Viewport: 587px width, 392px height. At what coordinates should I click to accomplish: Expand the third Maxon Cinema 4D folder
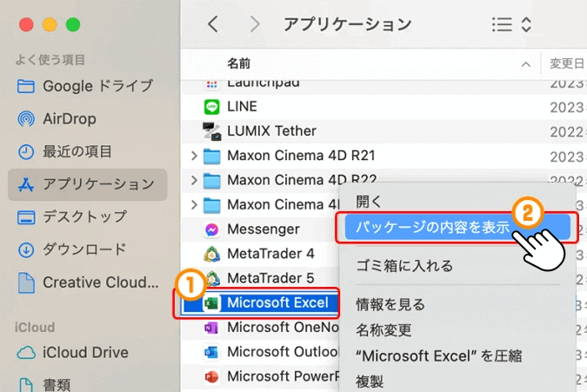194,205
